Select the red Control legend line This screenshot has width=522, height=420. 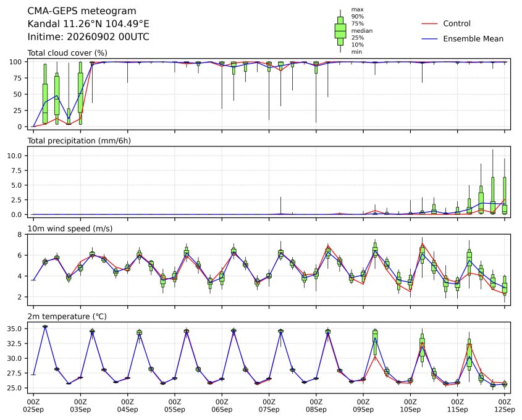[429, 23]
